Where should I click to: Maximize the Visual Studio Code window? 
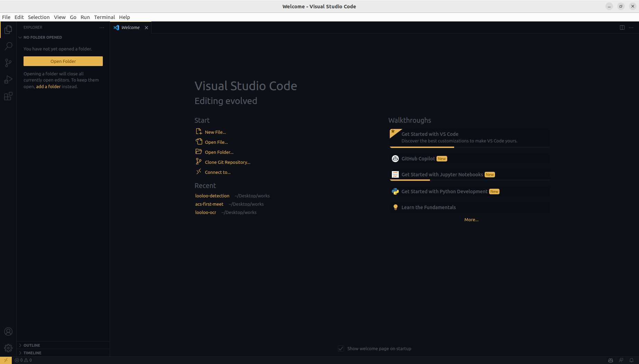621,6
